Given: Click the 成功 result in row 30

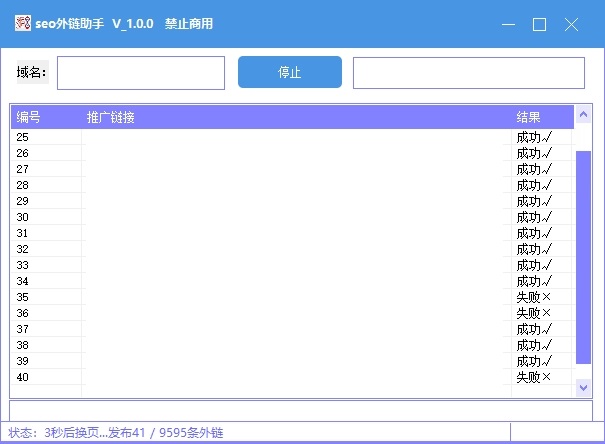Looking at the screenshot, I should [534, 217].
